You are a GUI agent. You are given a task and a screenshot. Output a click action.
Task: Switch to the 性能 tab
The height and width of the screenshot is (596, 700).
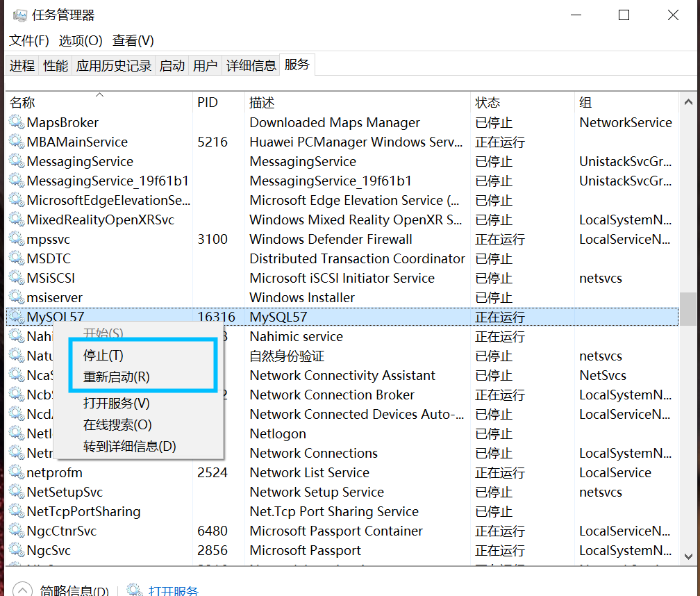tap(56, 66)
